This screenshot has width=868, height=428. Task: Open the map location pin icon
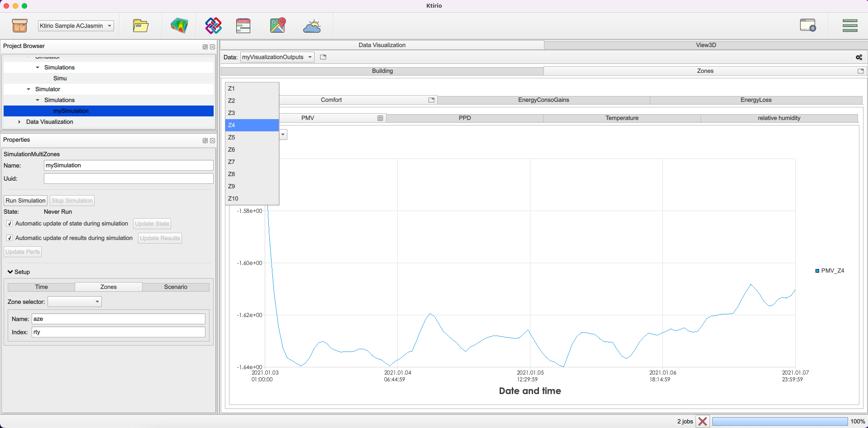[x=278, y=26]
